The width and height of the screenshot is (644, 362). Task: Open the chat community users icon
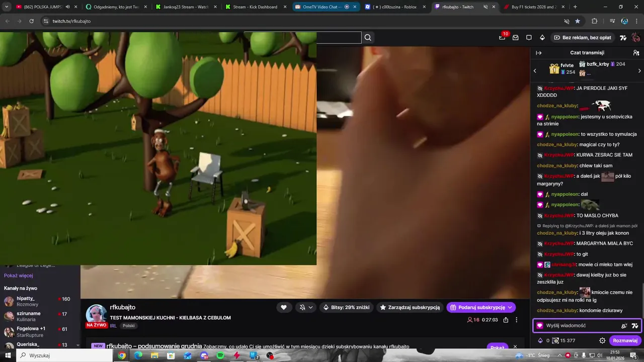click(x=636, y=53)
